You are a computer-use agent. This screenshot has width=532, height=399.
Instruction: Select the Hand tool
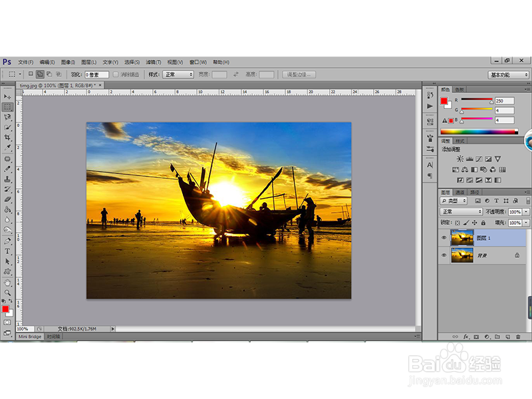(7, 283)
